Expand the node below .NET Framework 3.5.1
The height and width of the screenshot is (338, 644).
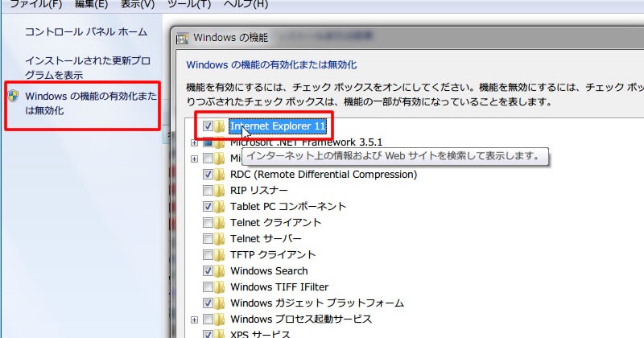coord(194,159)
